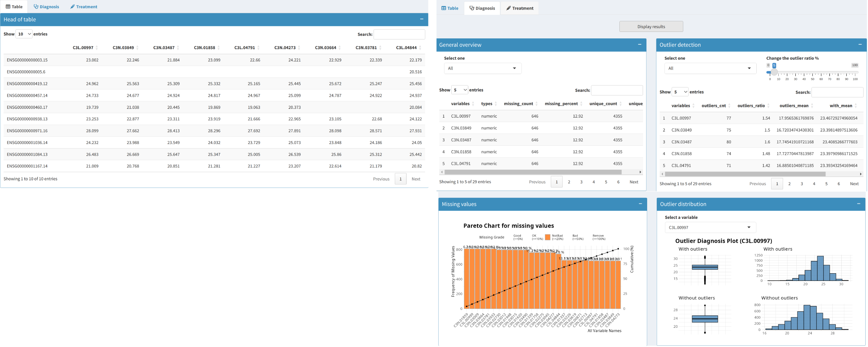This screenshot has height=347, width=868.
Task: Sort by C3L.04791 column in head table
Action: click(x=247, y=48)
